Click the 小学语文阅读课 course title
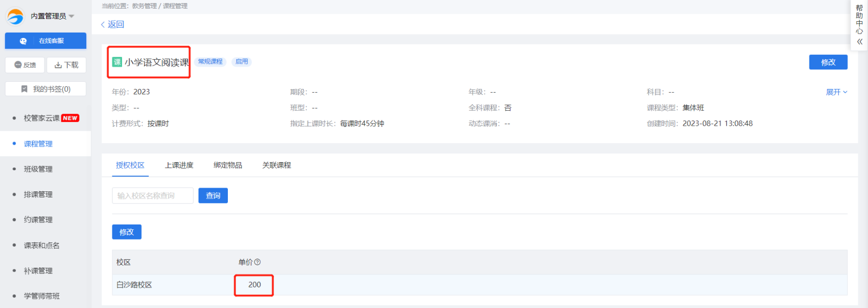 [157, 62]
